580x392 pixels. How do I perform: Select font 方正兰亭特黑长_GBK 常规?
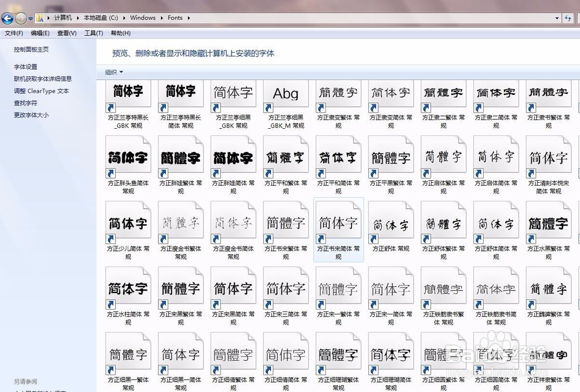[x=128, y=105]
